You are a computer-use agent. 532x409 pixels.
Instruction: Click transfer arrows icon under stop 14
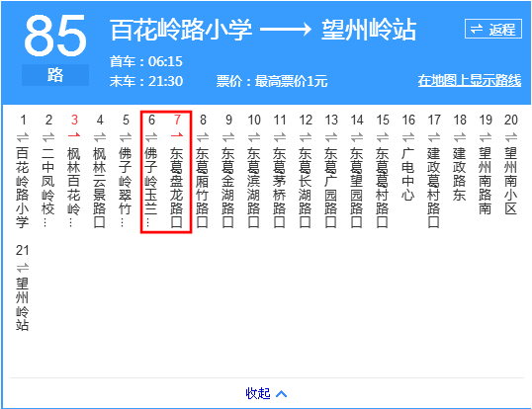tap(357, 137)
